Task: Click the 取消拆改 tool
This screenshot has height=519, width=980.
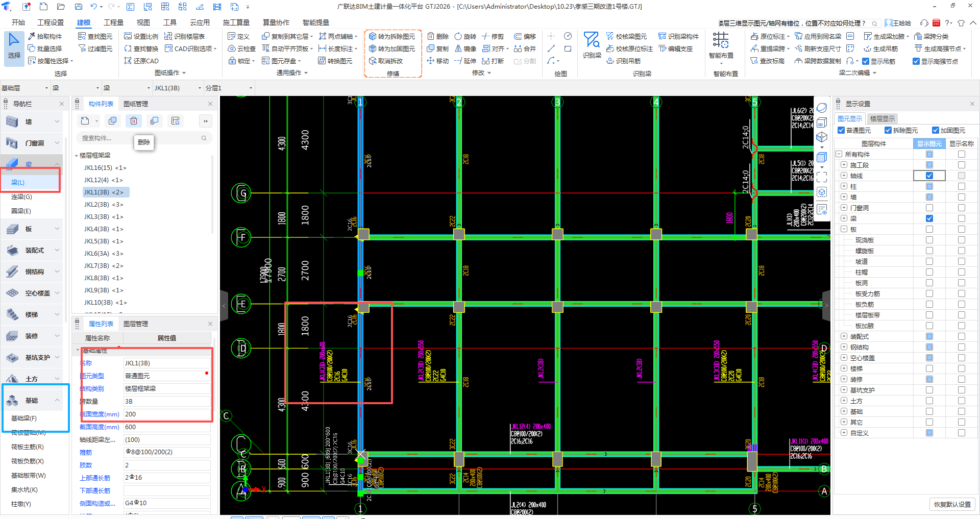Action: (x=385, y=61)
